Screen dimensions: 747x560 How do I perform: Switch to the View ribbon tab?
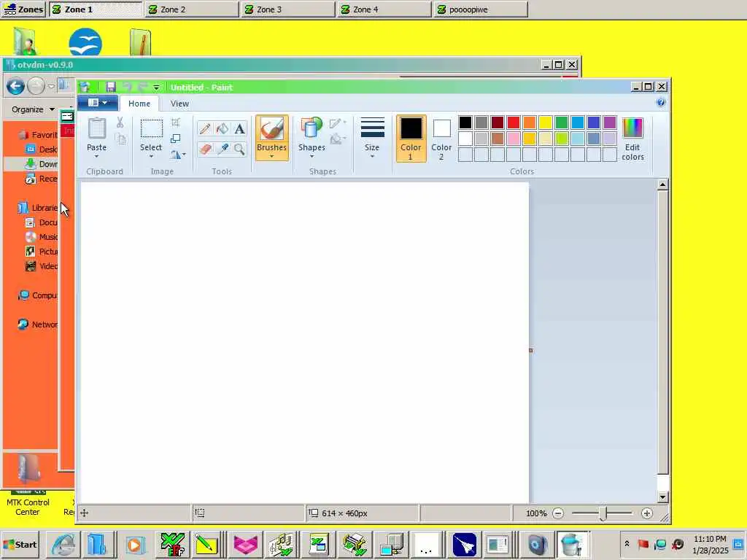(x=179, y=104)
